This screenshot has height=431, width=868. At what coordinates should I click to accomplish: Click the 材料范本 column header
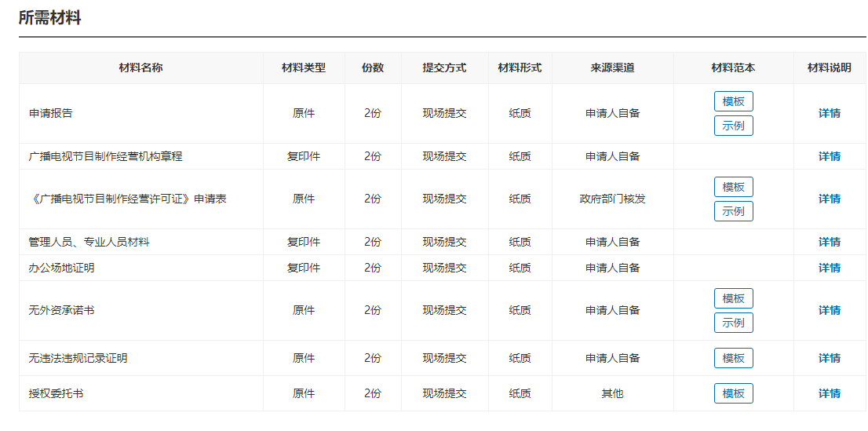coord(733,68)
